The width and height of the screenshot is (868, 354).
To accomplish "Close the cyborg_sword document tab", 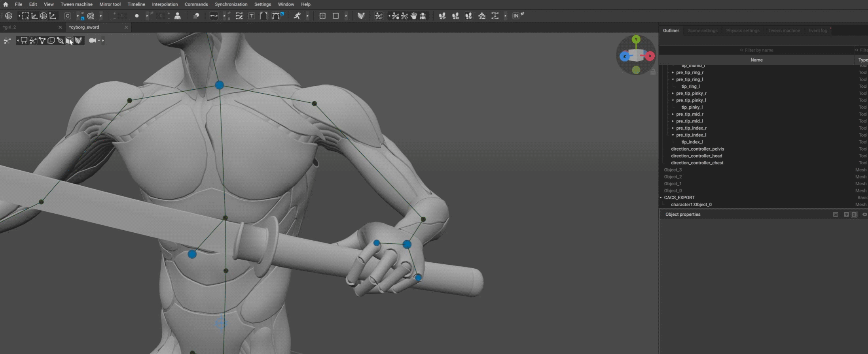I will pos(126,27).
